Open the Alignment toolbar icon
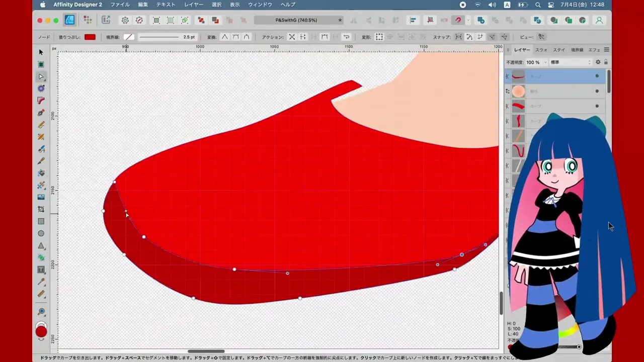The width and height of the screenshot is (644, 362). 413,20
